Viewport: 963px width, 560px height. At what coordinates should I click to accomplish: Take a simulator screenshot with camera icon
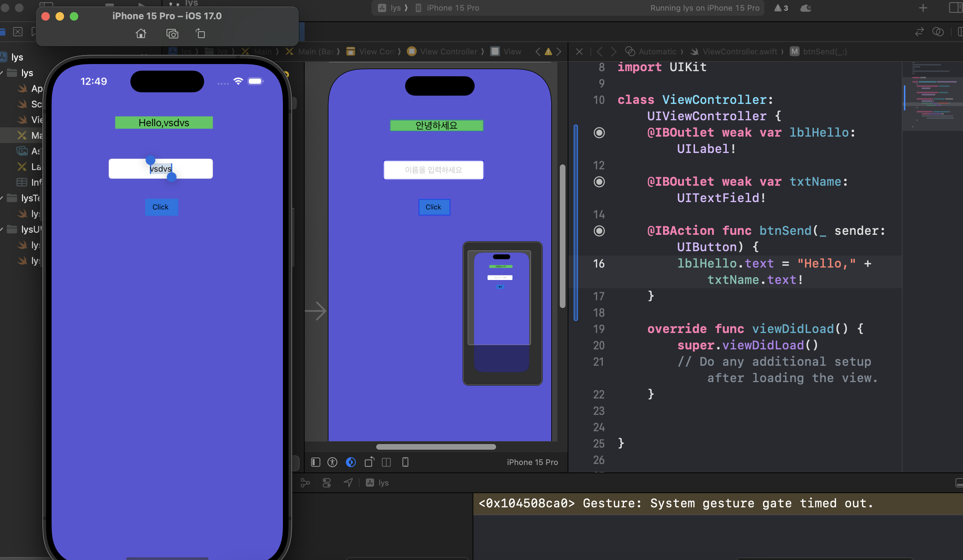coord(172,34)
